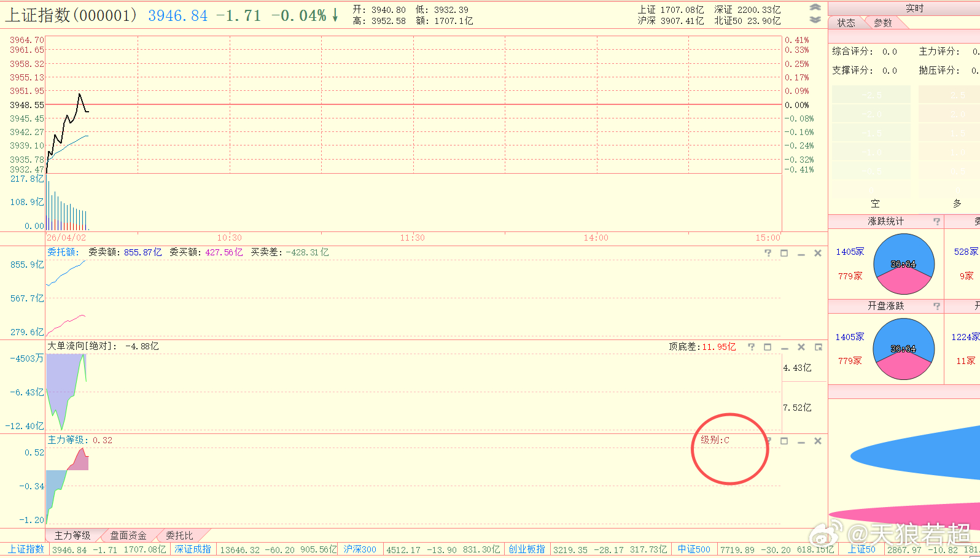The image size is (980, 558).
Task: Open 上证50 in the status bar
Action: pyautogui.click(x=861, y=549)
